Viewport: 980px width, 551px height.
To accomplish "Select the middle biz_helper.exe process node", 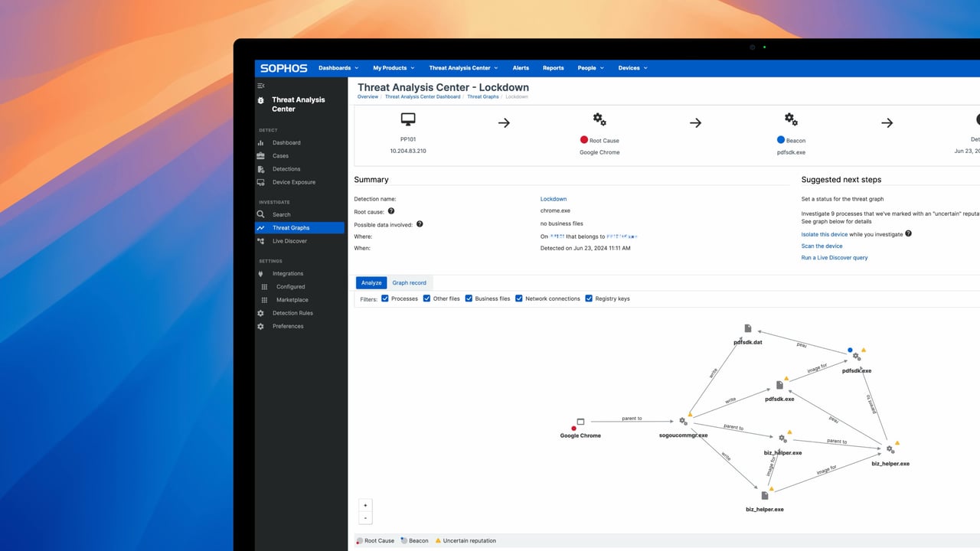I will tap(782, 439).
